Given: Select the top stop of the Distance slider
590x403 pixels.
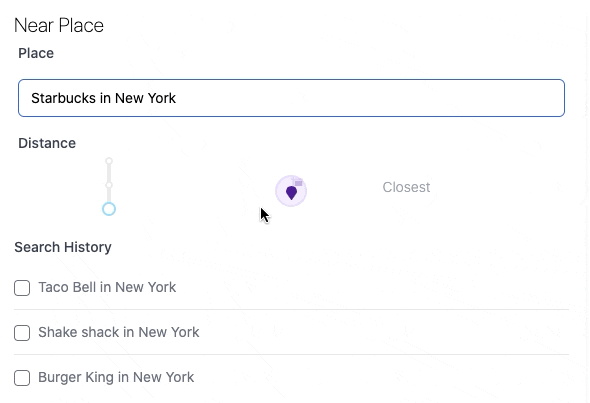Looking at the screenshot, I should 109,161.
